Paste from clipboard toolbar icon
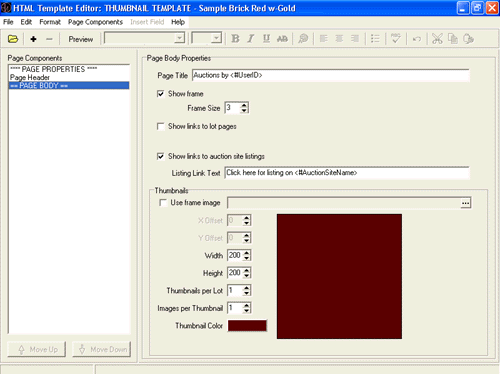Image resolution: width=500 pixels, height=374 pixels. tap(468, 39)
